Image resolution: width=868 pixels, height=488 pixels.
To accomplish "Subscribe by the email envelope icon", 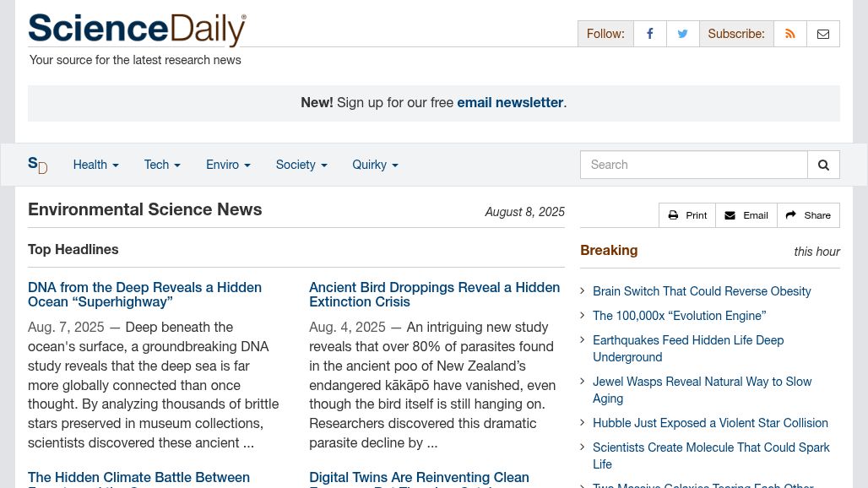I will click(x=823, y=34).
